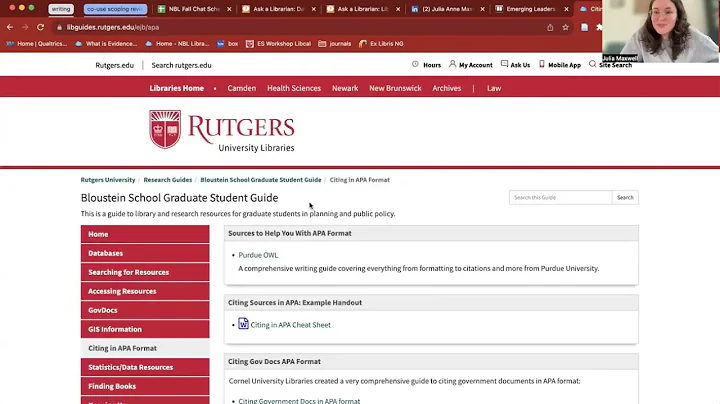Go to Libraries Home

pos(176,88)
